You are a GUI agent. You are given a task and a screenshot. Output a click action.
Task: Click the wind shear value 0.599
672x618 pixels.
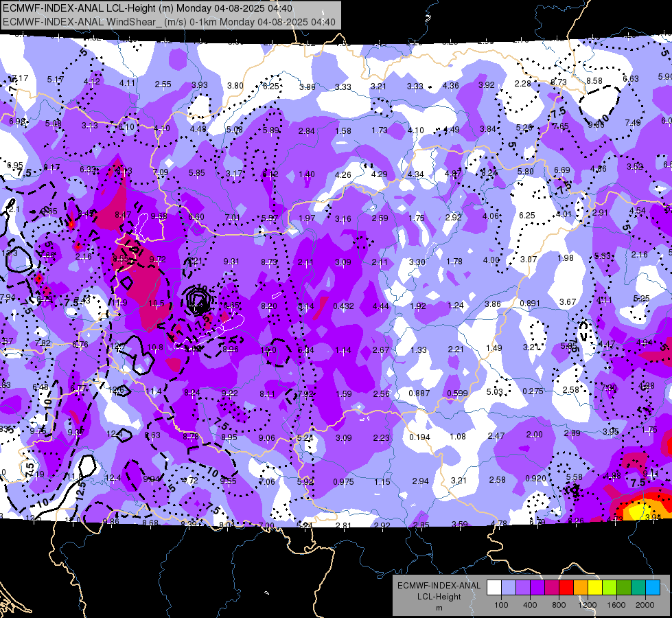pyautogui.click(x=457, y=393)
